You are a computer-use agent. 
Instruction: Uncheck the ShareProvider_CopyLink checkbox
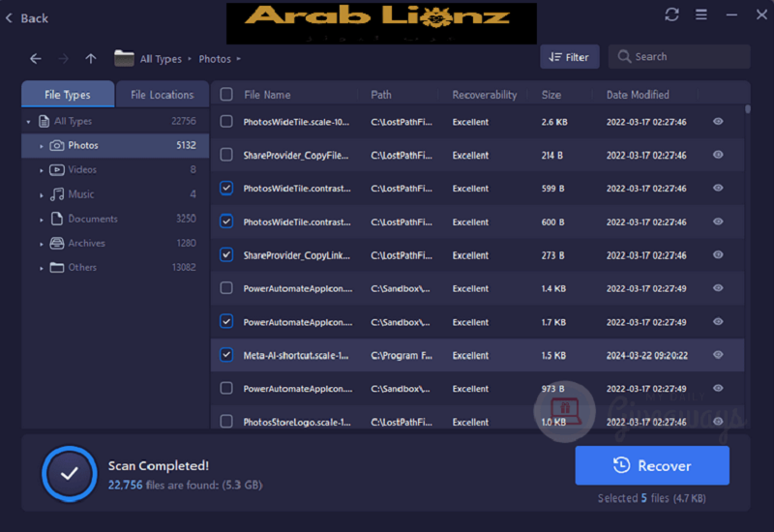tap(226, 255)
